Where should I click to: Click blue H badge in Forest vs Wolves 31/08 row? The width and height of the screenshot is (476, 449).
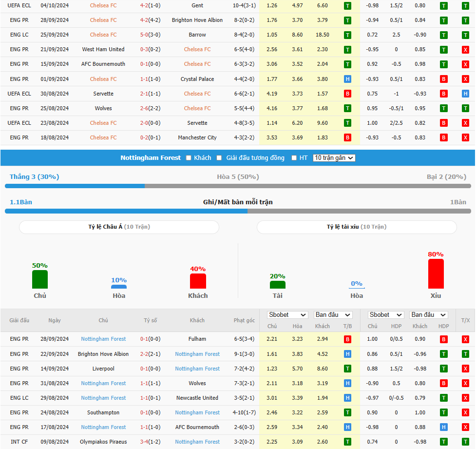click(x=347, y=383)
